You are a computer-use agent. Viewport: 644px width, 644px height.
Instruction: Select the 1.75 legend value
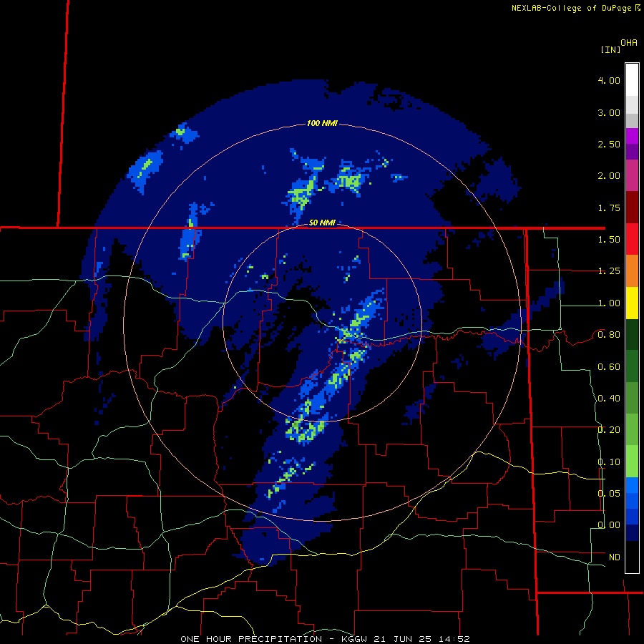609,208
